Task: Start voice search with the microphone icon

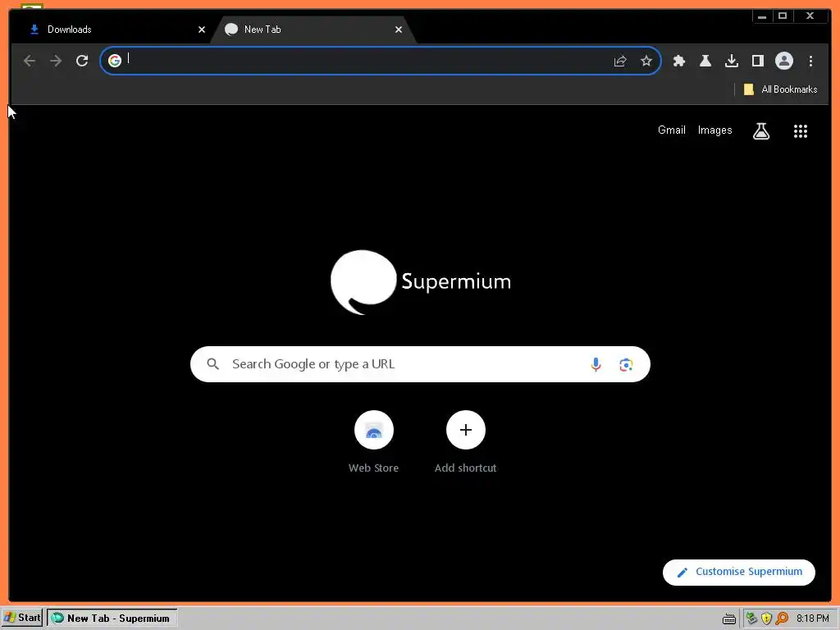Action: pos(596,364)
